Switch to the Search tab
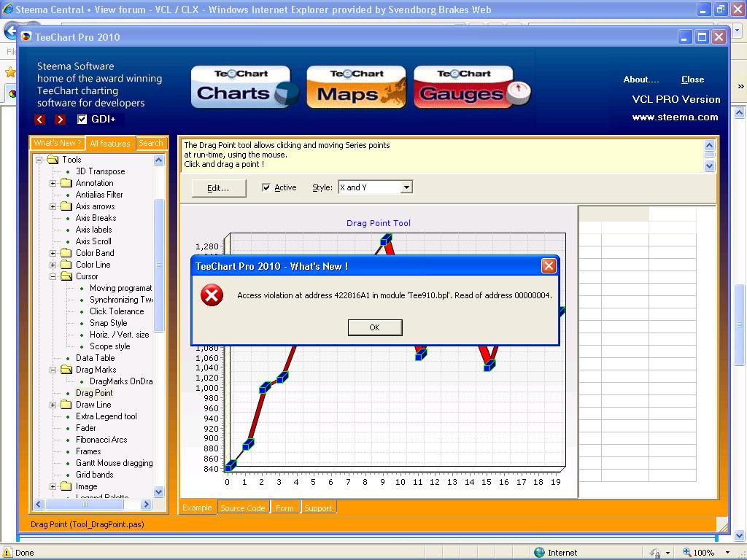747x560 pixels. [151, 143]
